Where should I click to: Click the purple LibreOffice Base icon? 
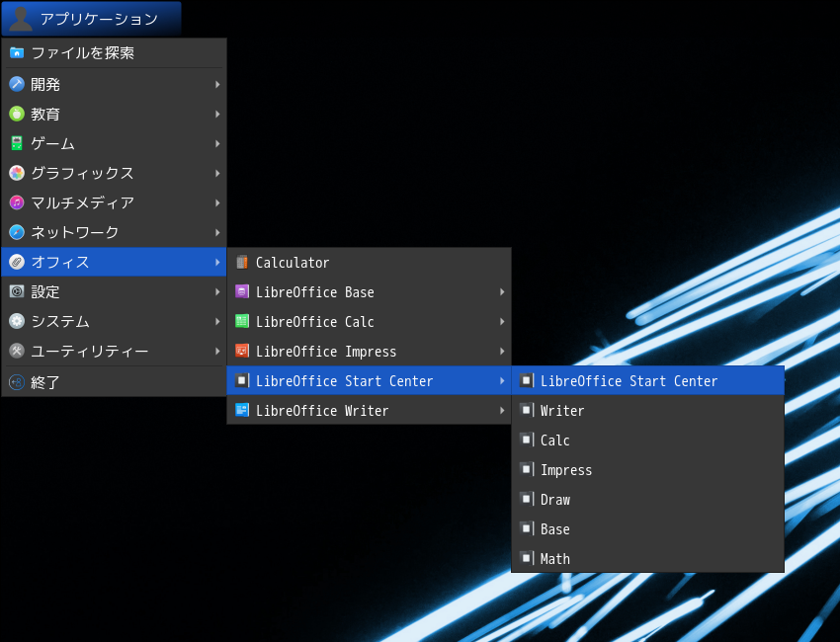point(242,291)
